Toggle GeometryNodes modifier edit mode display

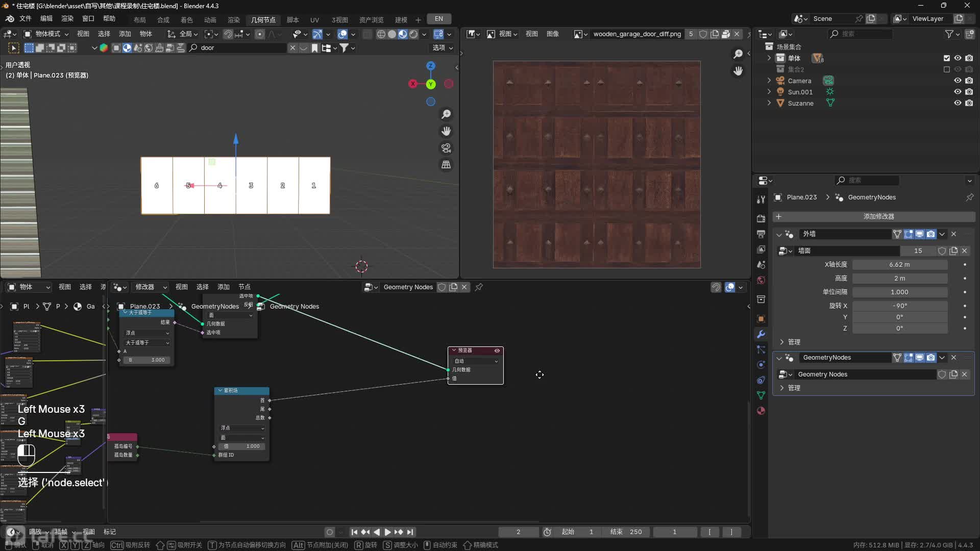(x=908, y=358)
